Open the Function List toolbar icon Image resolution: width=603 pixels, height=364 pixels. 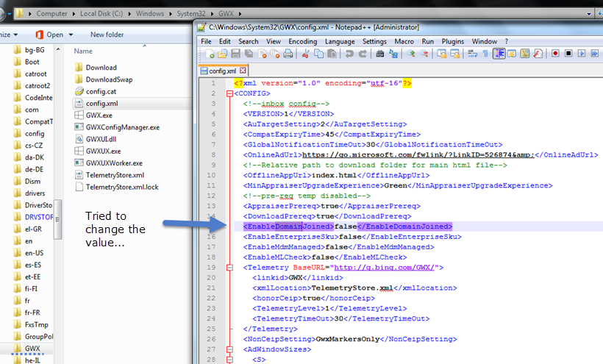point(538,54)
